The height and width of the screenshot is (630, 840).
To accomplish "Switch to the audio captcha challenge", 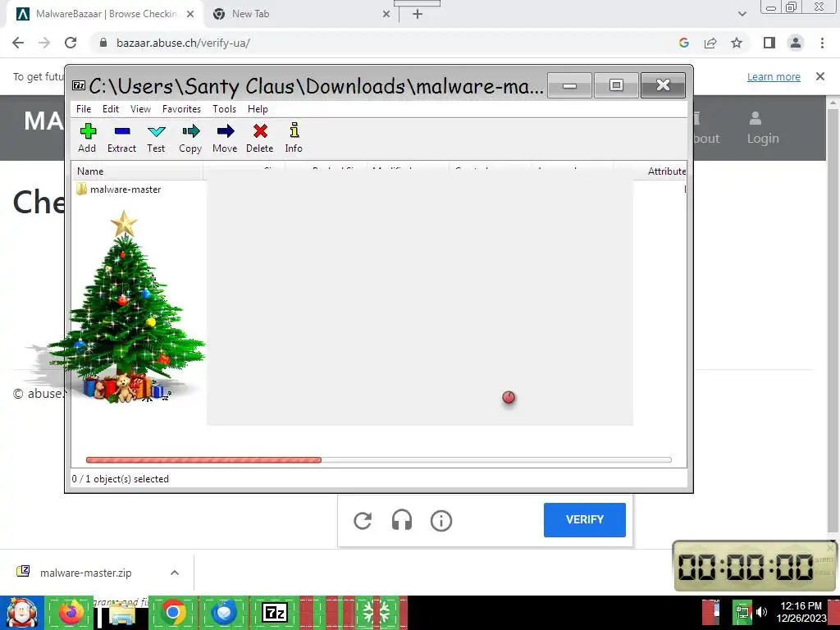I will click(402, 521).
